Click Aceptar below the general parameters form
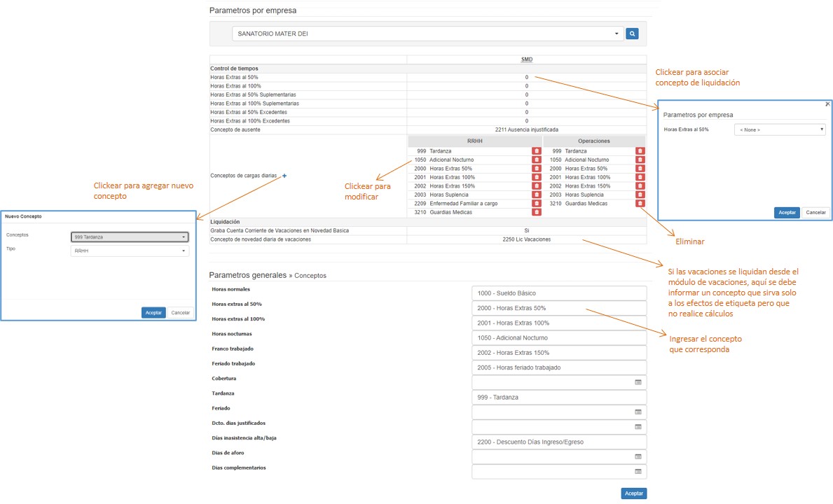The width and height of the screenshot is (833, 504). click(633, 493)
